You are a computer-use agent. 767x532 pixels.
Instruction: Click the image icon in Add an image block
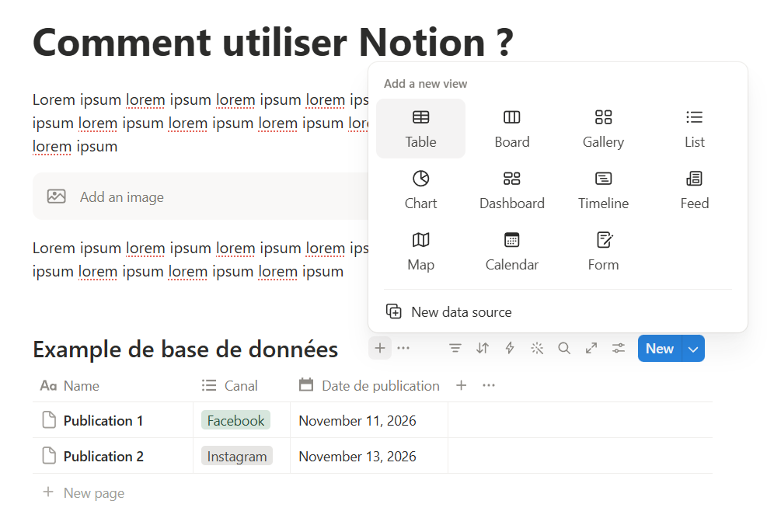pyautogui.click(x=56, y=196)
